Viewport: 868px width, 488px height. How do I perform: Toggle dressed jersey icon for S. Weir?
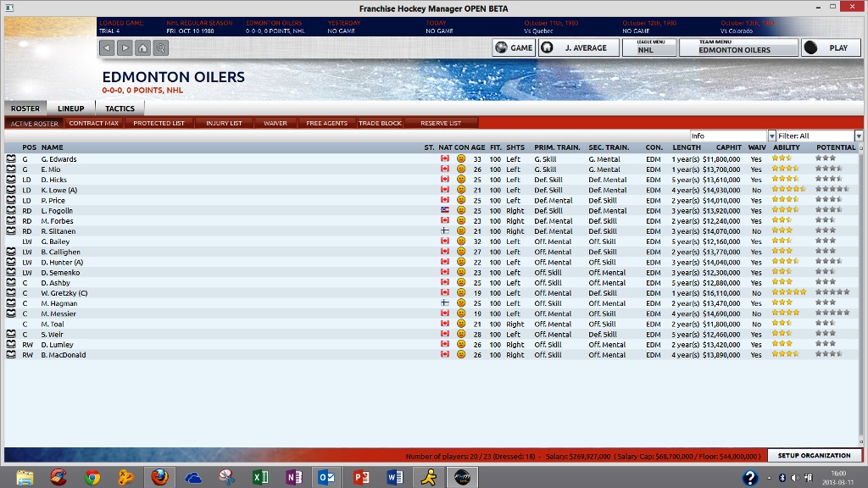[x=11, y=334]
